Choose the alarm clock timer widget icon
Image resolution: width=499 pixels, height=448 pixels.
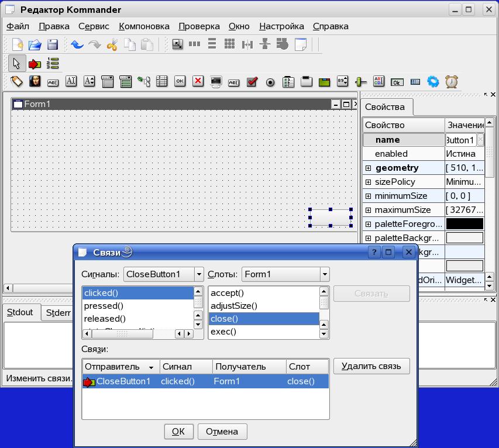click(452, 82)
